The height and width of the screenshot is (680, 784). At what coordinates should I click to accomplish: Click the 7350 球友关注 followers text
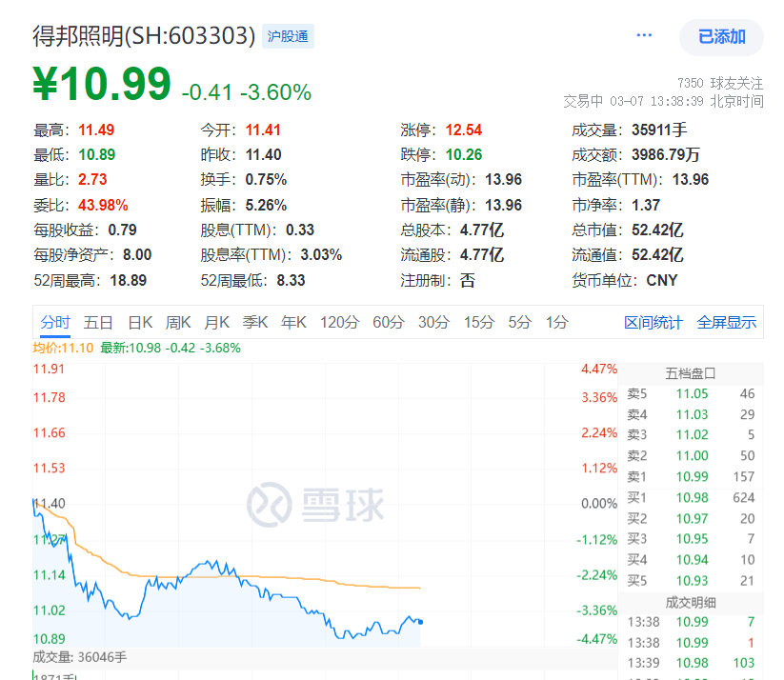point(720,83)
